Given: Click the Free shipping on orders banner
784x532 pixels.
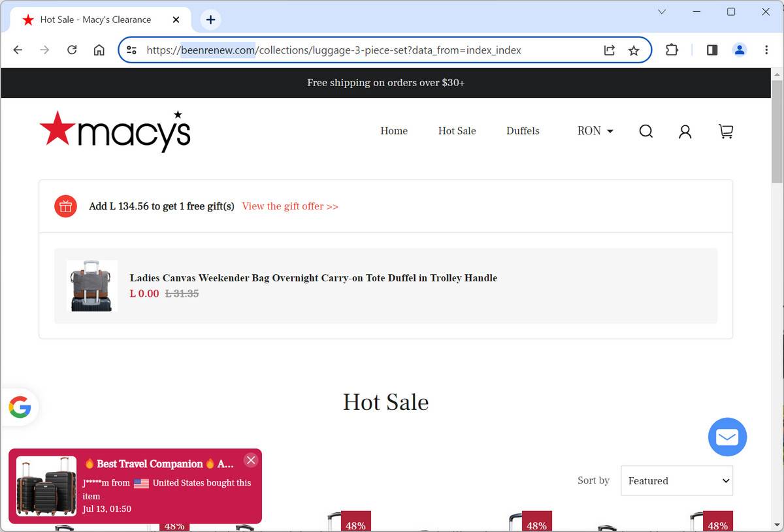Looking at the screenshot, I should coord(385,83).
